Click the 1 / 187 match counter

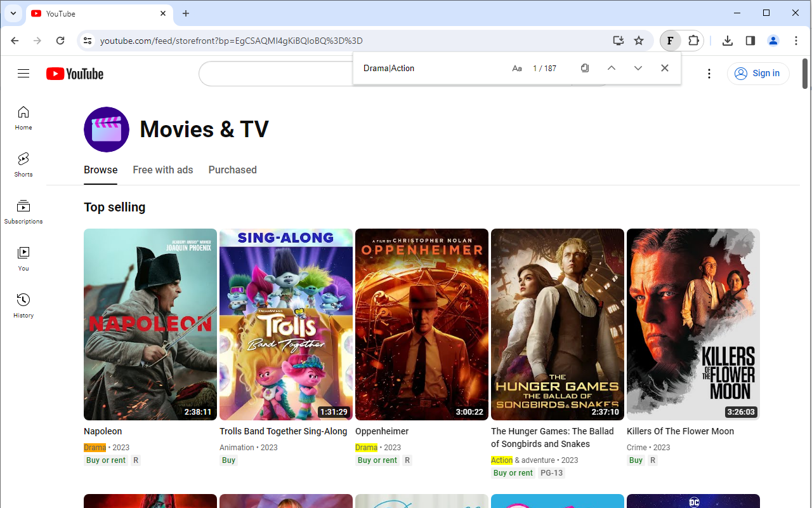click(x=544, y=68)
